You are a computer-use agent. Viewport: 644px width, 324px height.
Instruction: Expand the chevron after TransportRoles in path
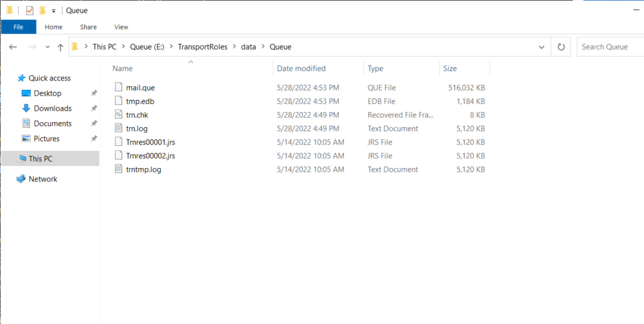tap(234, 47)
